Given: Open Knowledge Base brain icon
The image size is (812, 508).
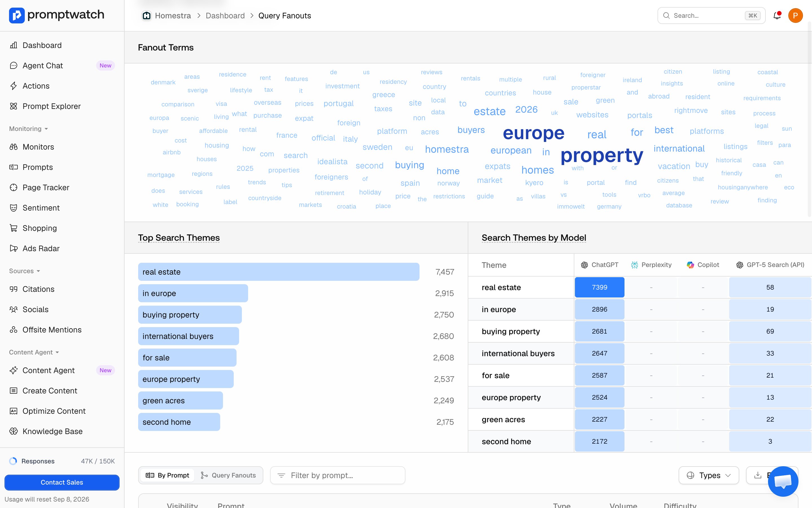Looking at the screenshot, I should tap(14, 431).
